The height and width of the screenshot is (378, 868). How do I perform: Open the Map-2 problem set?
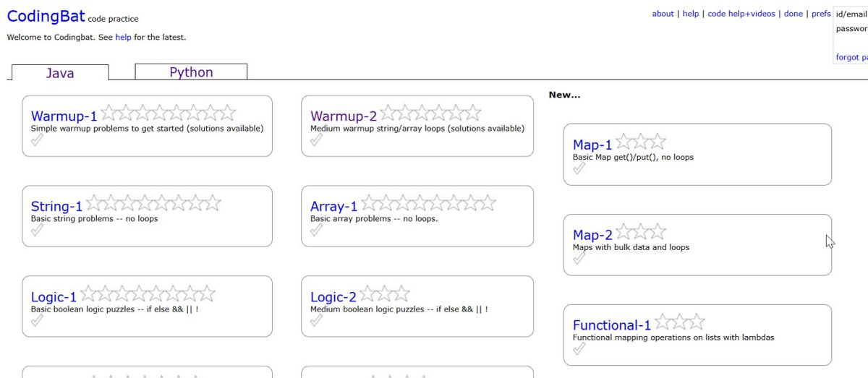[x=592, y=235]
